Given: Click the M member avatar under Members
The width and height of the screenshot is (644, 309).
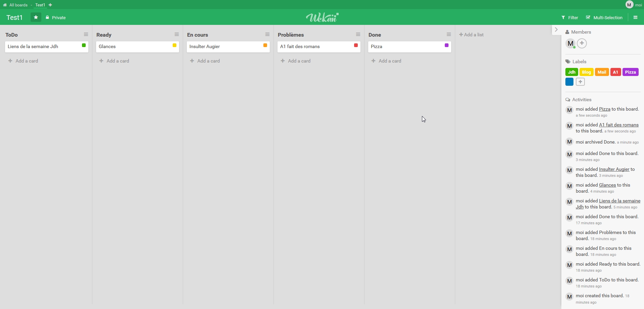Looking at the screenshot, I should [x=570, y=43].
